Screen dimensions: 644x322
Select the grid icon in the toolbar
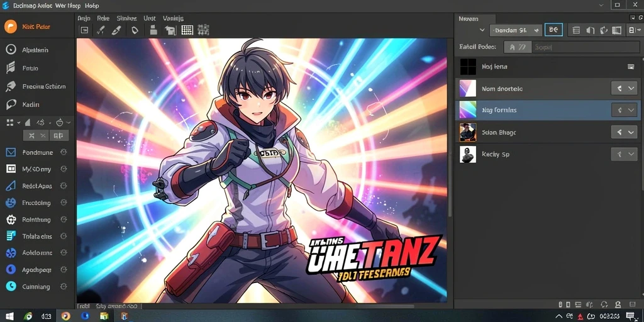coord(187,30)
